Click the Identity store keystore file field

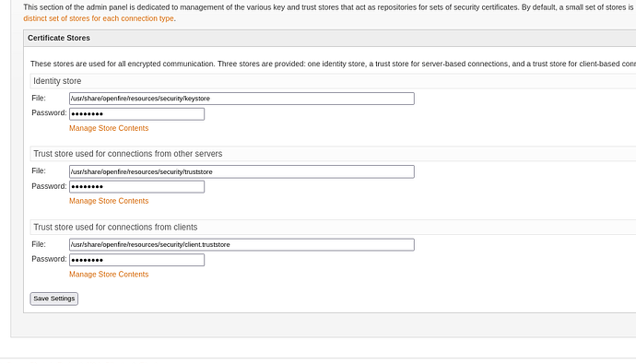[x=241, y=99]
